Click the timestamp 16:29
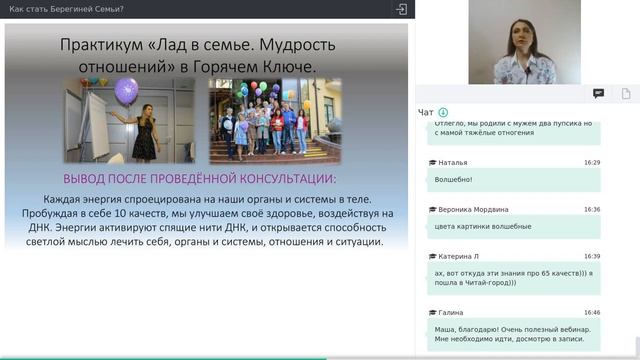The width and height of the screenshot is (640, 360). tap(592, 162)
